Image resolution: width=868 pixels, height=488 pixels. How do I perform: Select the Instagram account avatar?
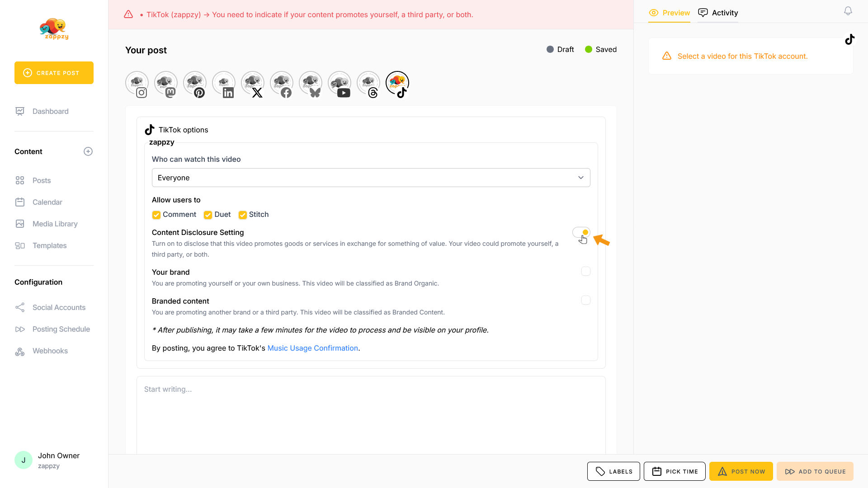point(137,84)
